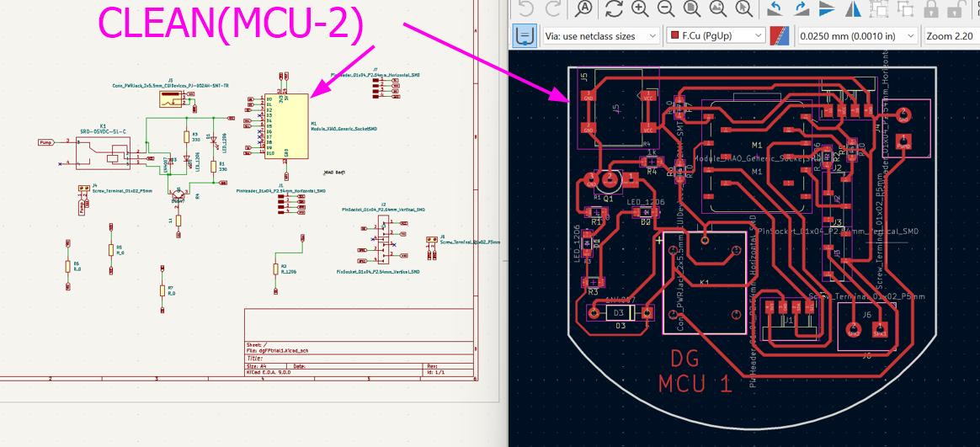Select the Q1 transistor footprint on PCB
Screen dimensions: 980x447
point(610,180)
